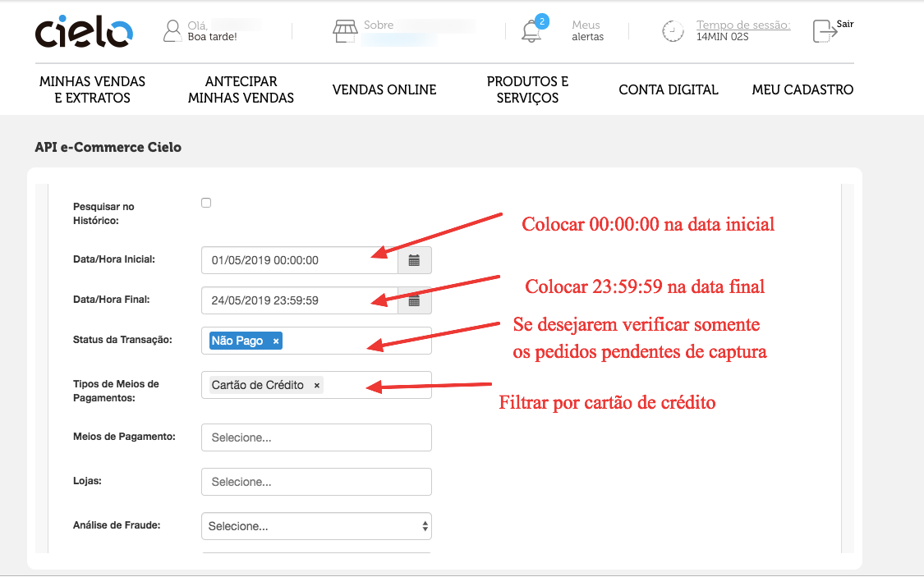This screenshot has width=924, height=577.
Task: Click the Data/Hora Inicial date field
Action: pos(299,260)
